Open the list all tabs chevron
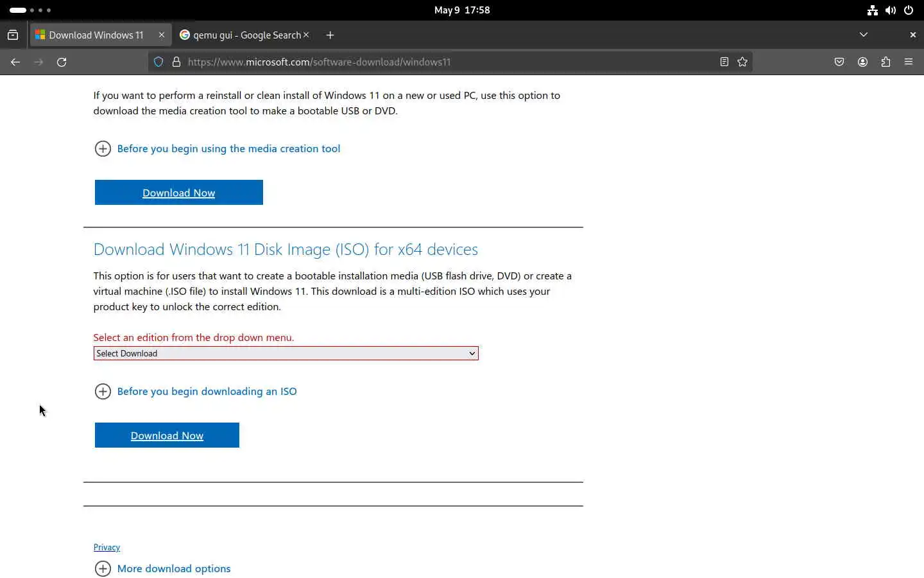924x578 pixels. 864,35
